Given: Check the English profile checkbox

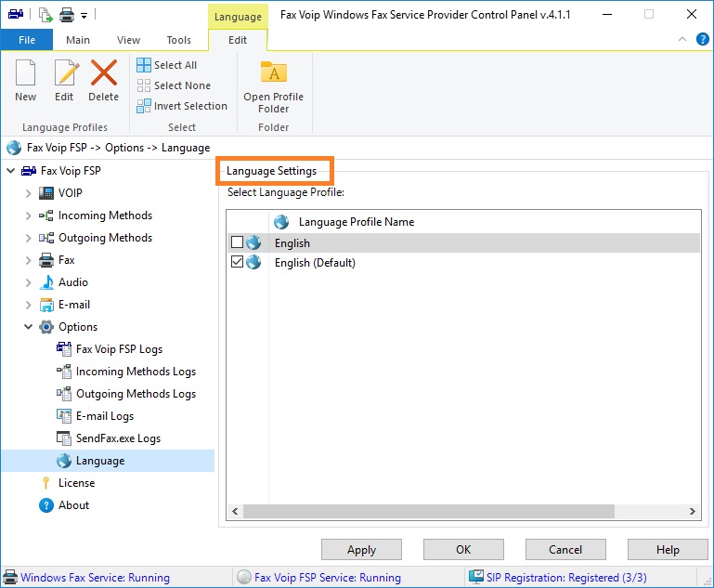Looking at the screenshot, I should (237, 242).
